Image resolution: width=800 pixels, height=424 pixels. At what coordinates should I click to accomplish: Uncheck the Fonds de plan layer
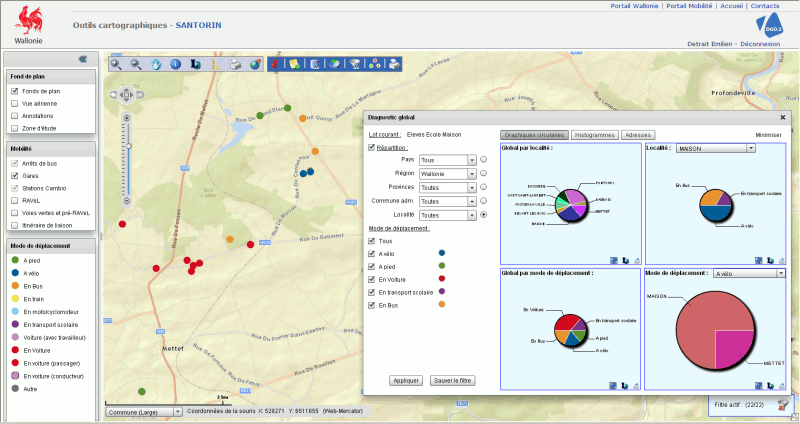[15, 91]
